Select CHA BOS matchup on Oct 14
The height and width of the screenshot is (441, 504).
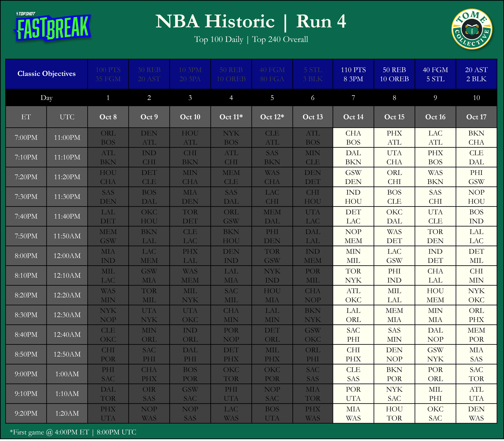coord(353,138)
